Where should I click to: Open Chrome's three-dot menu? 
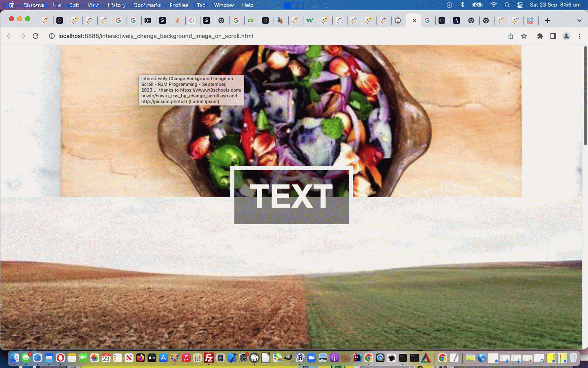[579, 36]
